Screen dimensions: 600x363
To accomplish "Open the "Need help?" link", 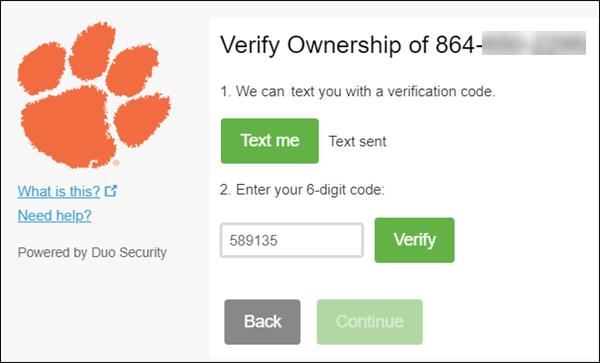I will 54,216.
